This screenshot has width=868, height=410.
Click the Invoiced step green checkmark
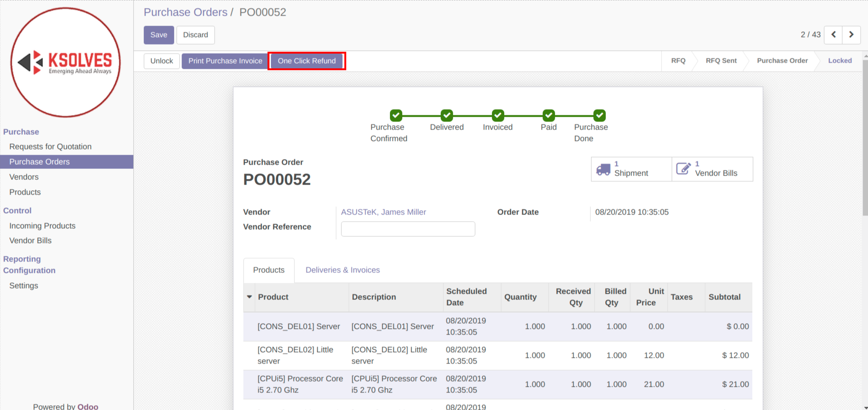point(498,115)
